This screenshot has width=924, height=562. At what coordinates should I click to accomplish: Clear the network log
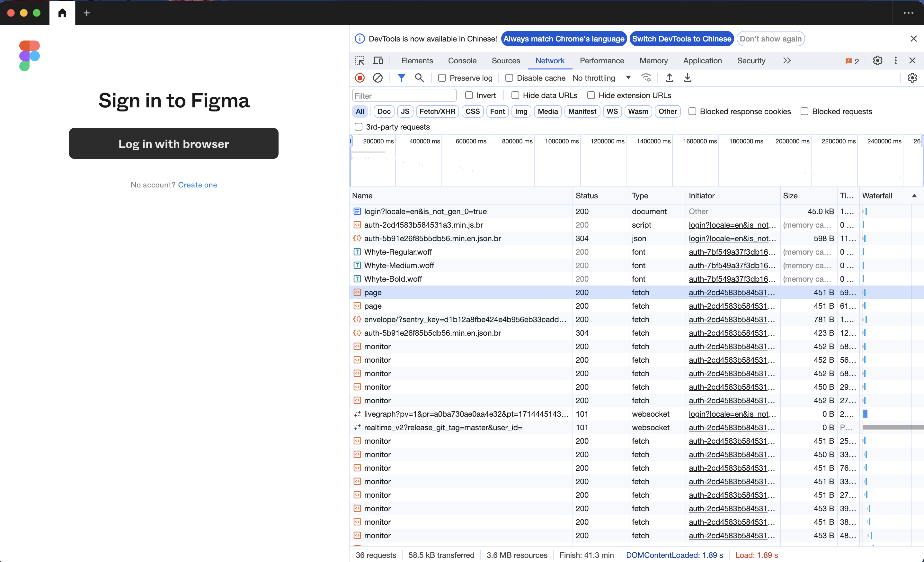point(378,78)
